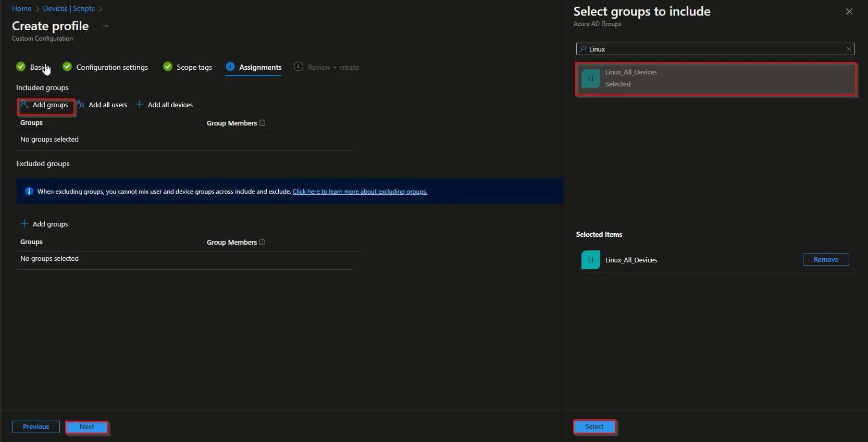This screenshot has height=442, width=868.
Task: Click No groups selected text under Excluded groups
Action: [49, 258]
